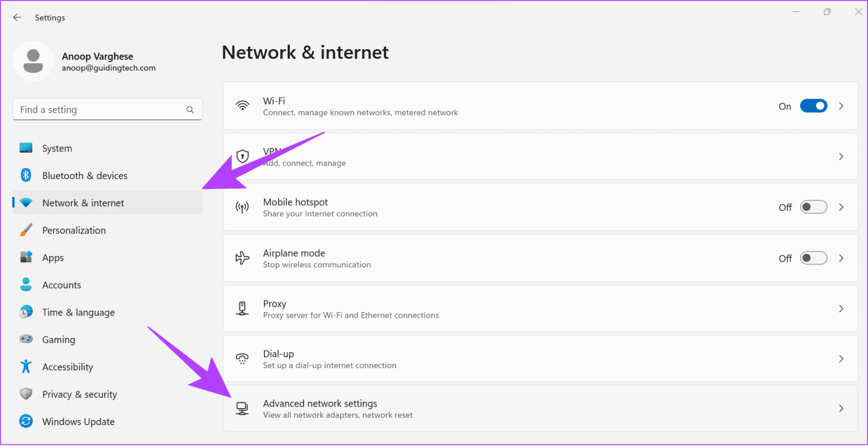
Task: Switch to the Bluetooth & devices section
Action: [84, 175]
